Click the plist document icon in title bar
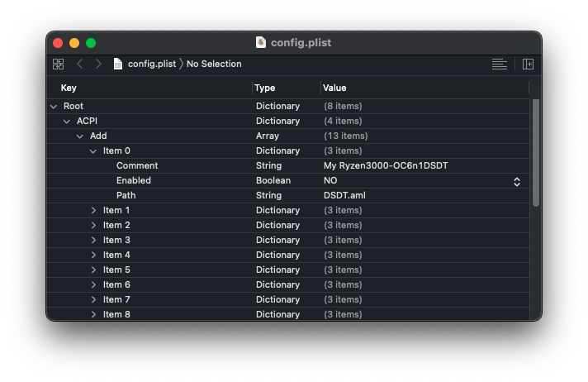The width and height of the screenshot is (588, 382). [x=261, y=42]
